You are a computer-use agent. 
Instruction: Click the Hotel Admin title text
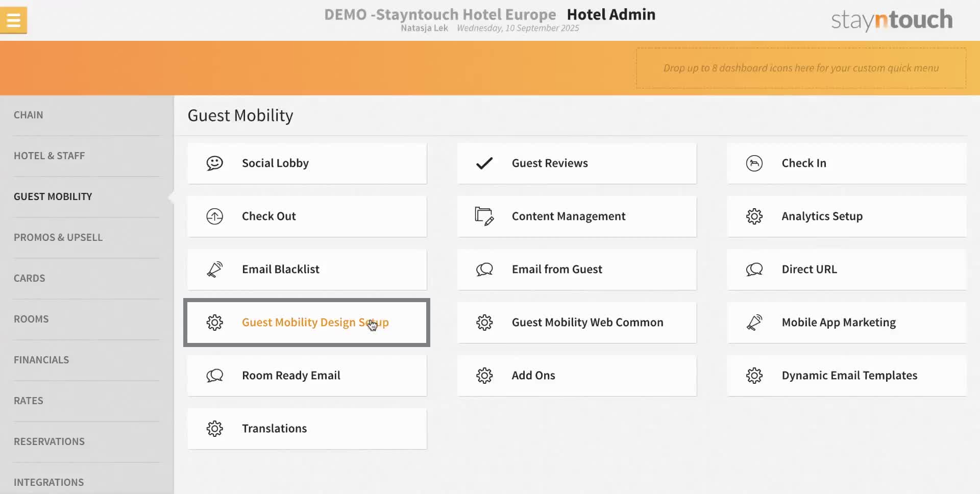[x=611, y=14]
